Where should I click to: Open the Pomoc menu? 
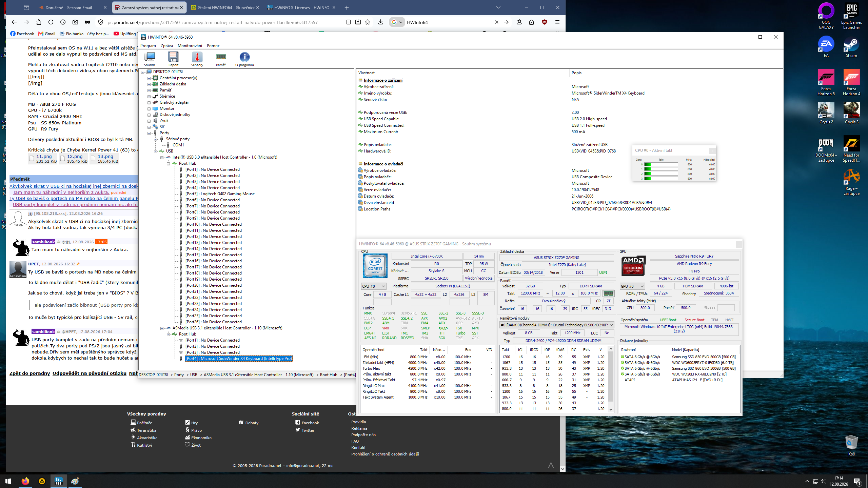coord(213,46)
